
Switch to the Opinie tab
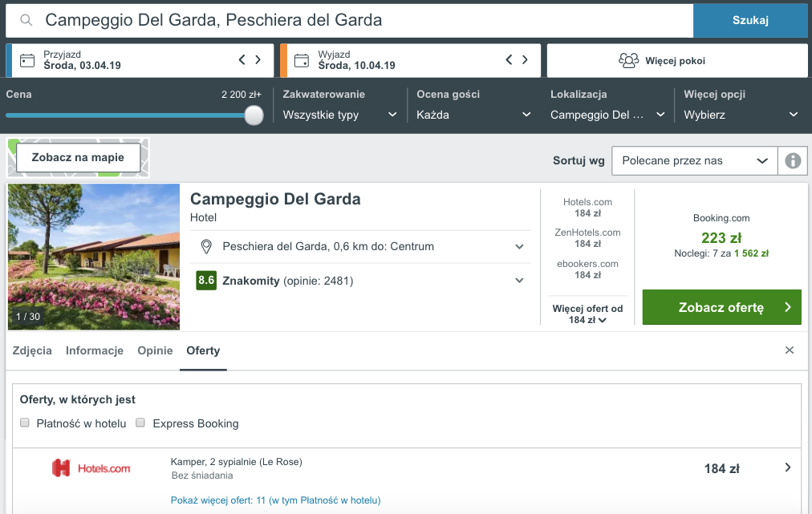155,351
